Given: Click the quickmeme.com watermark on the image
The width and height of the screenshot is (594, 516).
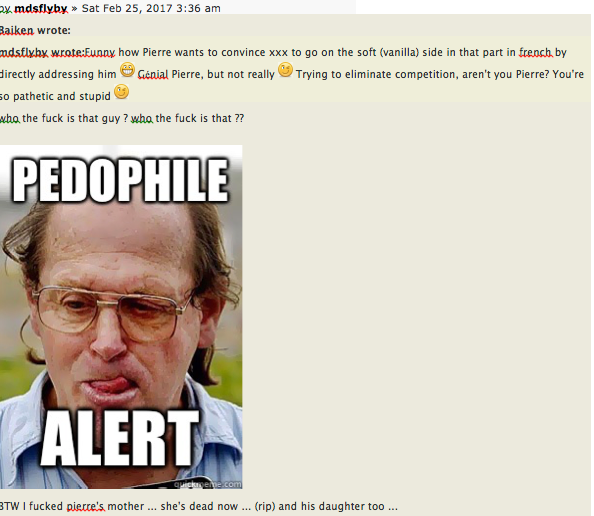Looking at the screenshot, I should (207, 484).
